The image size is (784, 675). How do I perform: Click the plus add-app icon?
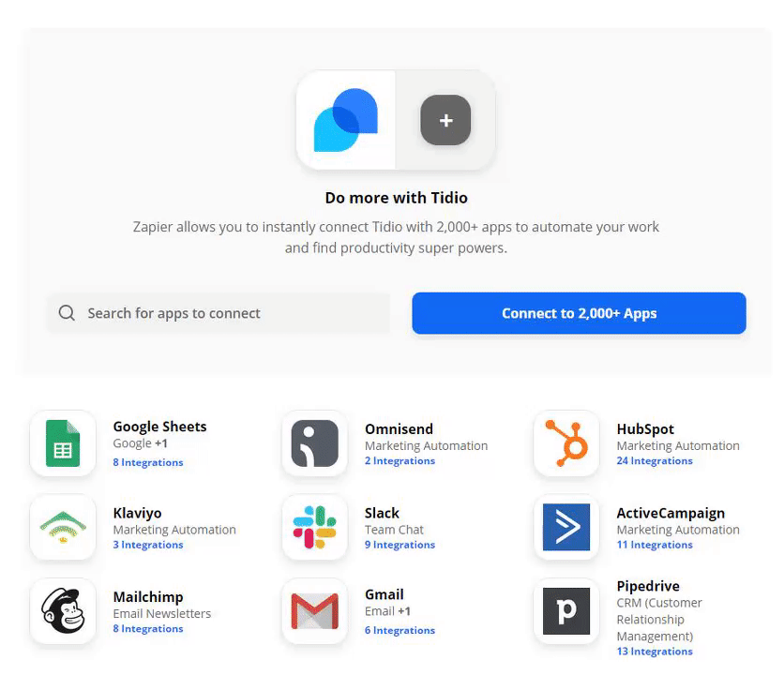[x=445, y=120]
